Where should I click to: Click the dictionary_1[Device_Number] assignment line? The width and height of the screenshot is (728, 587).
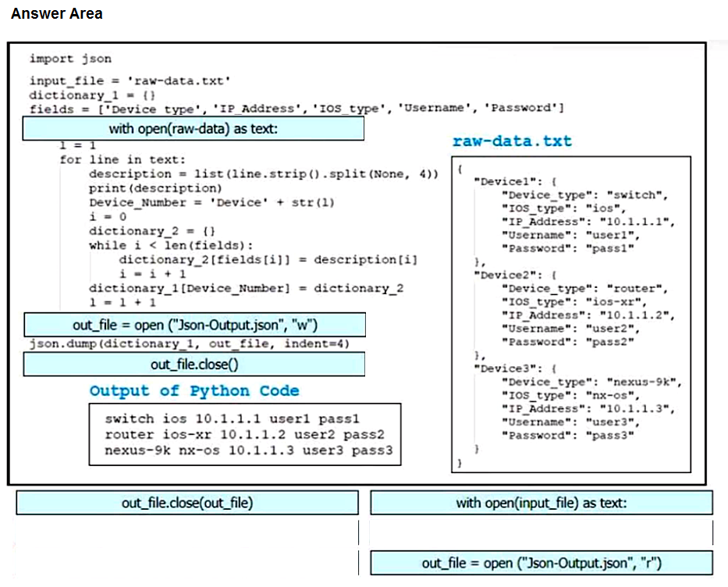click(246, 288)
